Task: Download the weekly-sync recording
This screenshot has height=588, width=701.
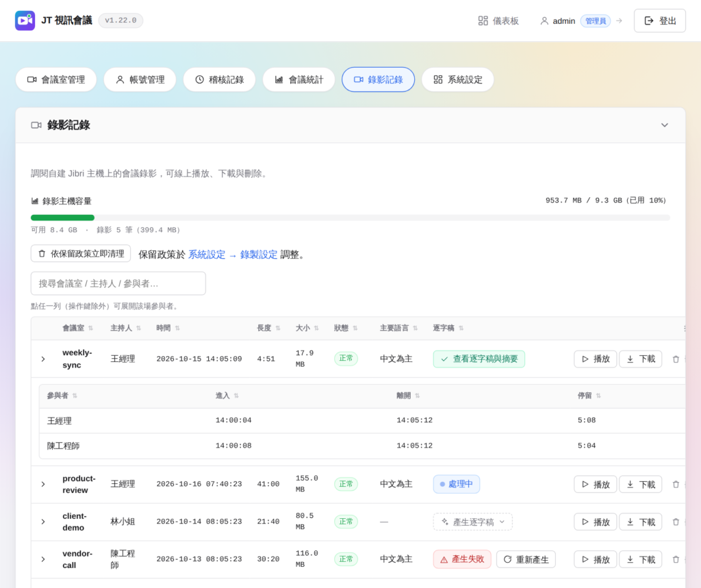Action: click(x=641, y=359)
